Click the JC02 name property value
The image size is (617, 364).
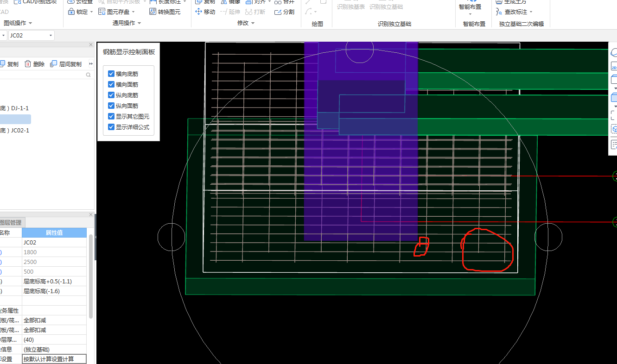click(54, 242)
